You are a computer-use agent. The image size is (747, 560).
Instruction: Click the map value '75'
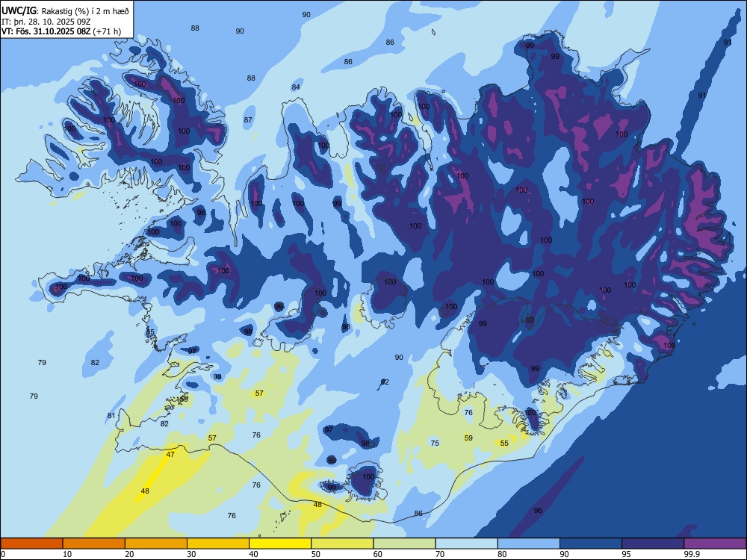pyautogui.click(x=435, y=444)
